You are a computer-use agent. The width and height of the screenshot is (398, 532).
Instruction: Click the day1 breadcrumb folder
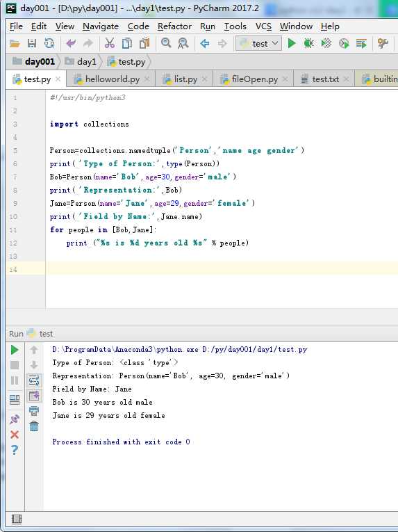coord(81,61)
